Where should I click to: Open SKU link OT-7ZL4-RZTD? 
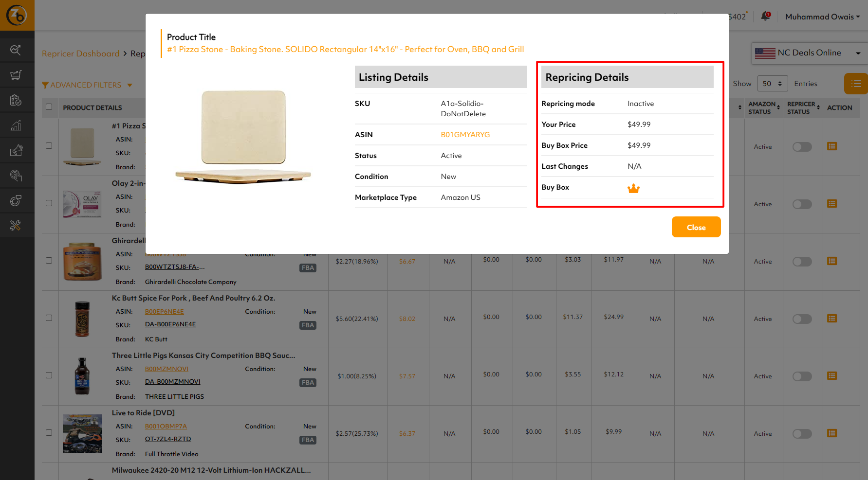tap(168, 439)
